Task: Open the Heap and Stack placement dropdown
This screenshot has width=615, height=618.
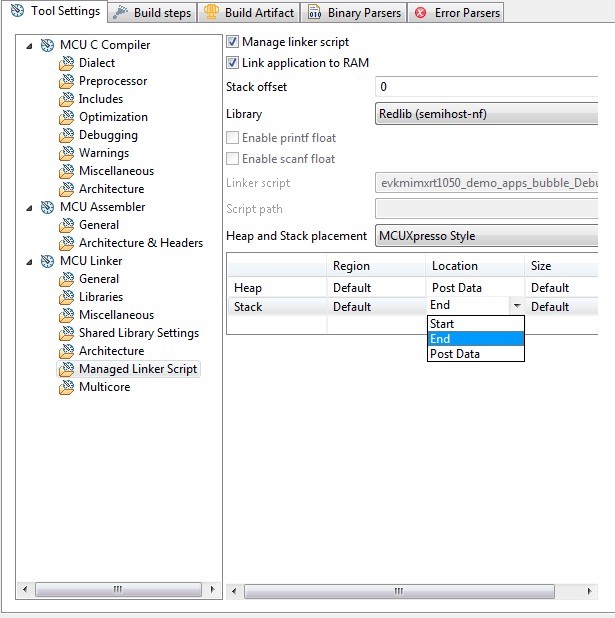Action: pyautogui.click(x=486, y=237)
